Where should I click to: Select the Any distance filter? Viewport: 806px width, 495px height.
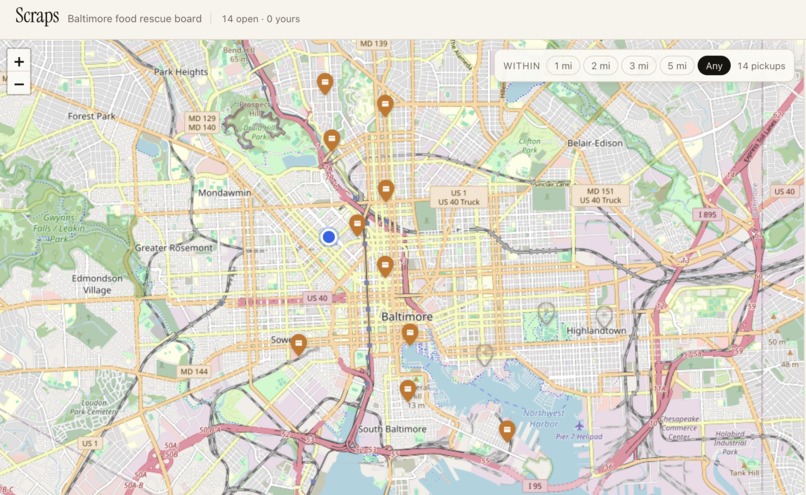click(713, 66)
